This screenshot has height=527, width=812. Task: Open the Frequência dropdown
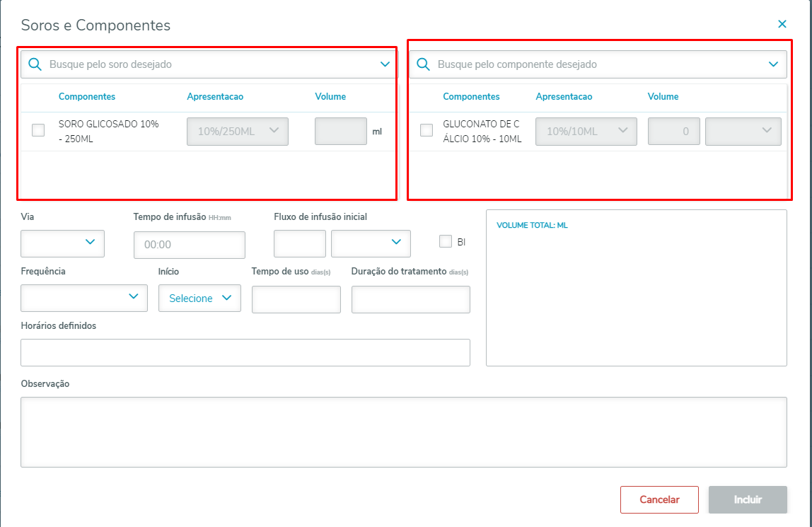(84, 298)
